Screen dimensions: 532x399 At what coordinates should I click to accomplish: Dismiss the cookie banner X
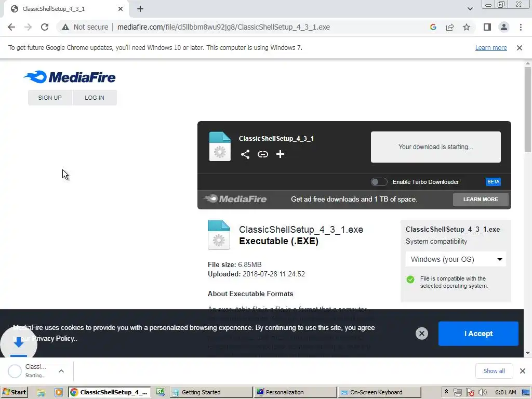(421, 334)
